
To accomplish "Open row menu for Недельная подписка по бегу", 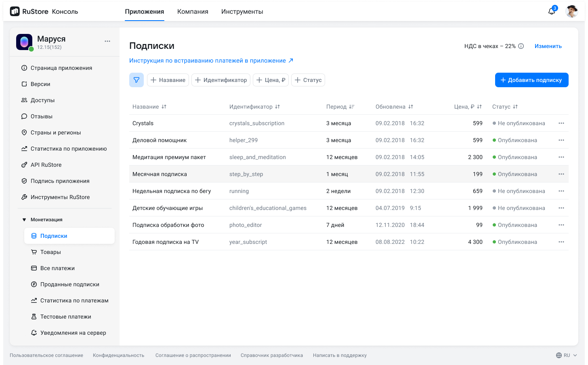I will pyautogui.click(x=561, y=191).
